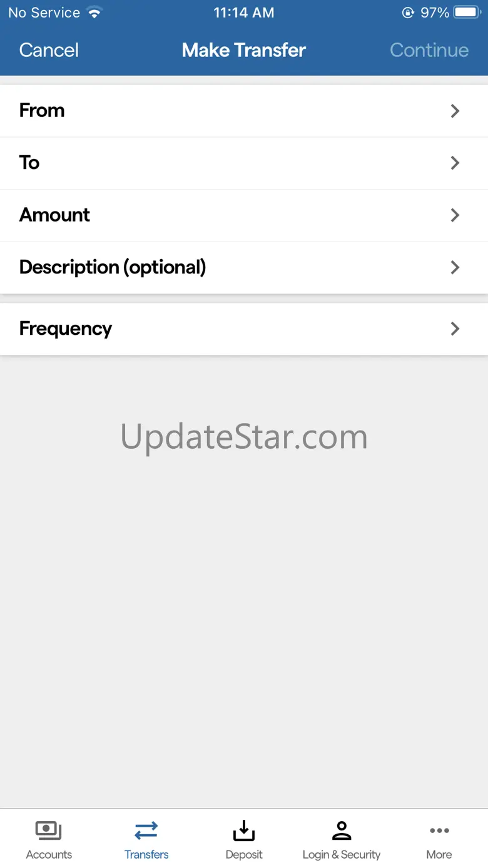The width and height of the screenshot is (488, 868).
Task: Tap the rotation lock status icon
Action: (x=408, y=13)
